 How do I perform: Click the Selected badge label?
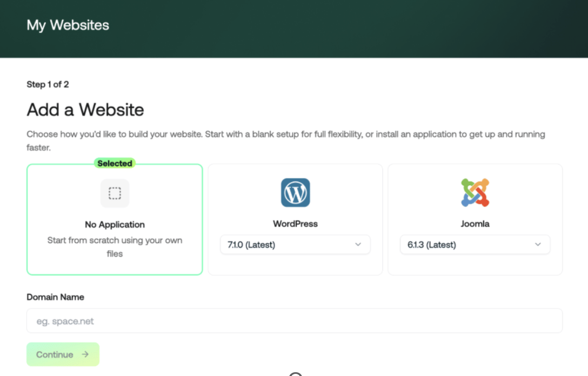pos(115,164)
